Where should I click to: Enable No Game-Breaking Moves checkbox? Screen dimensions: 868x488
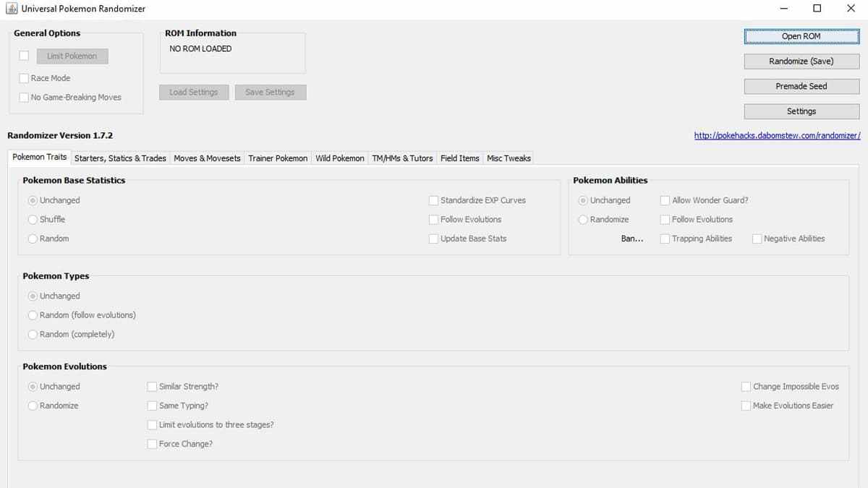coord(24,98)
